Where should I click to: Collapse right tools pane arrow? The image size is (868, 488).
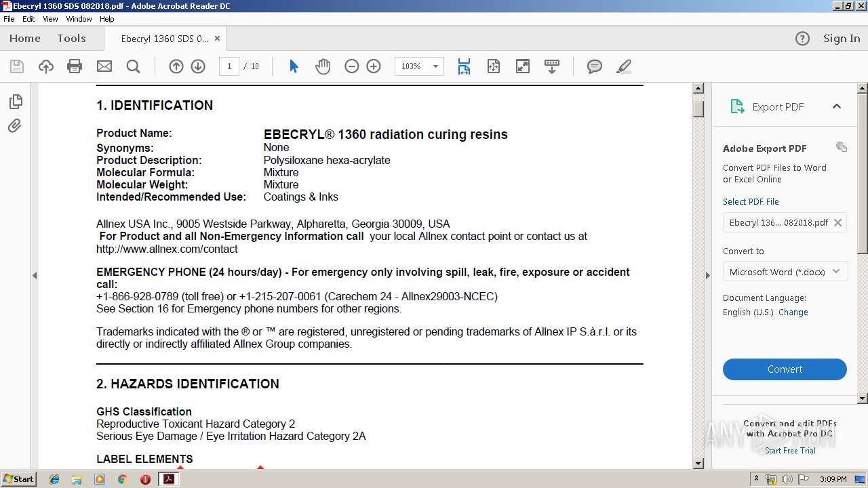707,275
